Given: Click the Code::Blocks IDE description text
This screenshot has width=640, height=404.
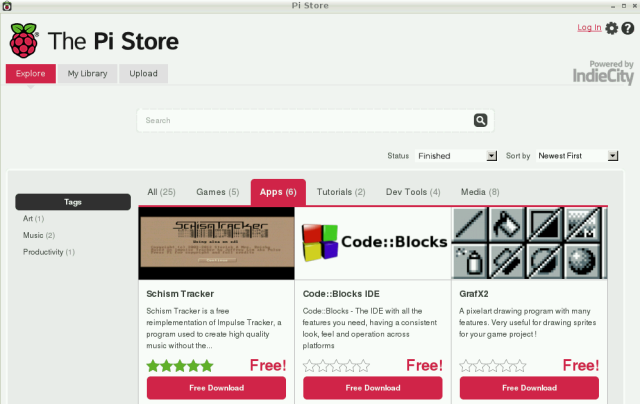Looking at the screenshot, I should (x=370, y=328).
